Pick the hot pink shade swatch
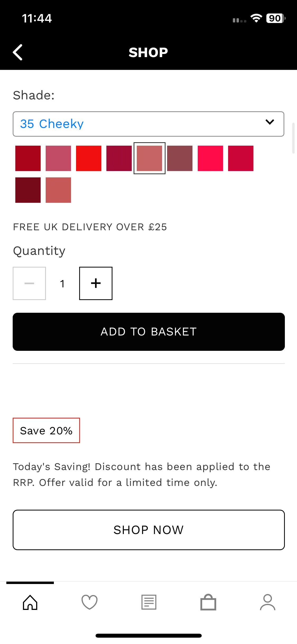The image size is (297, 644). [210, 158]
